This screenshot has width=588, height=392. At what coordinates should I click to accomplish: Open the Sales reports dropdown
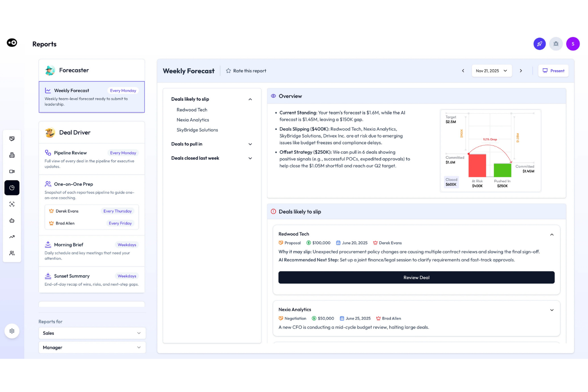pyautogui.click(x=92, y=333)
